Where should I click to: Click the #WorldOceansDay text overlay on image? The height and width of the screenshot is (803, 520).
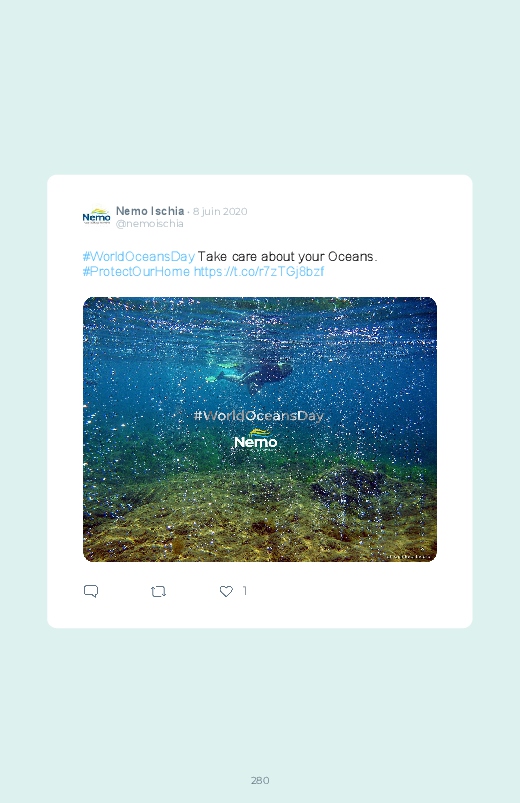point(259,415)
